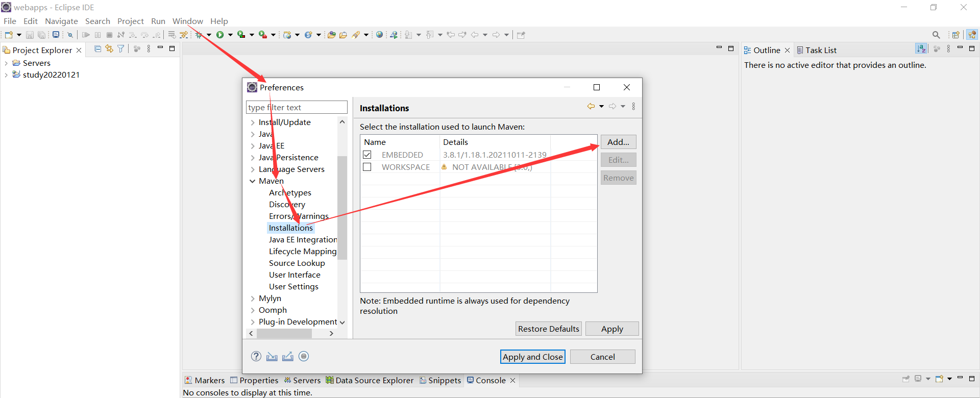
Task: Click the green Run launch icon
Action: 220,35
